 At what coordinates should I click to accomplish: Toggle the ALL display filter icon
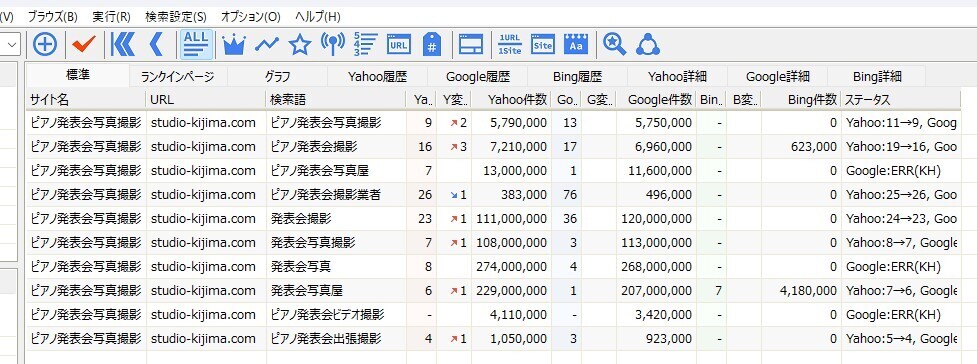tap(196, 44)
